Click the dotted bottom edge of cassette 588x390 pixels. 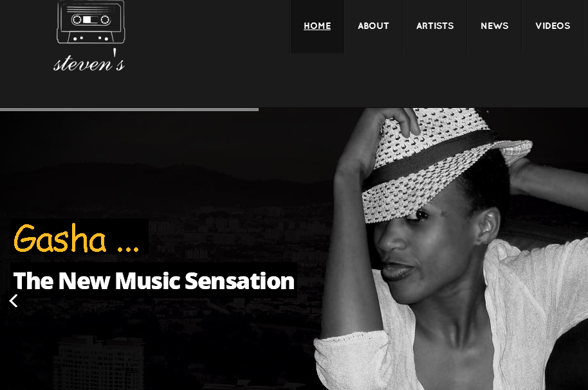pyautogui.click(x=91, y=38)
